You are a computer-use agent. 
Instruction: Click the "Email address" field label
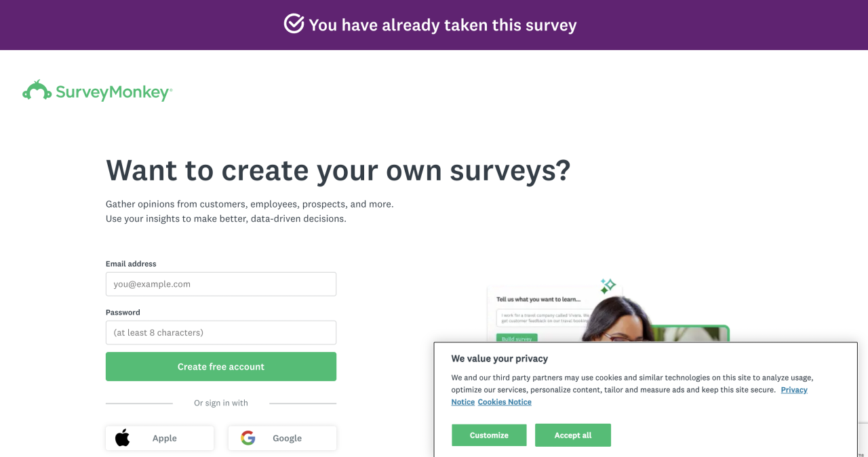(131, 264)
